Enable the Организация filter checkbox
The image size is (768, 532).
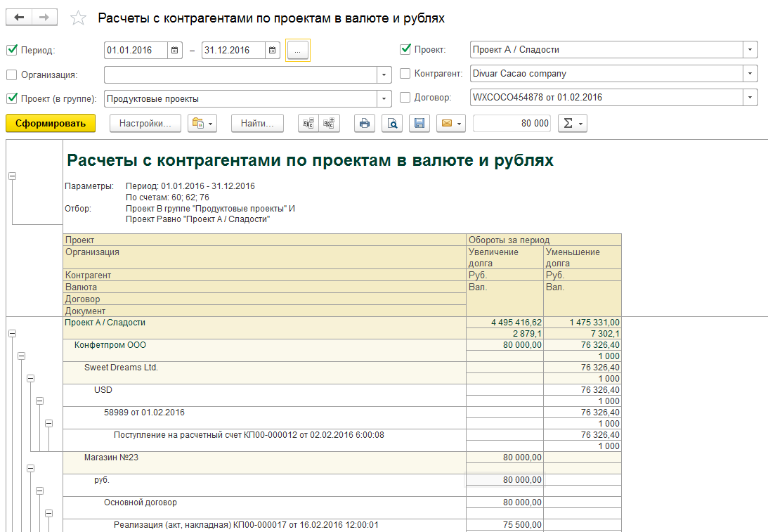[12, 75]
